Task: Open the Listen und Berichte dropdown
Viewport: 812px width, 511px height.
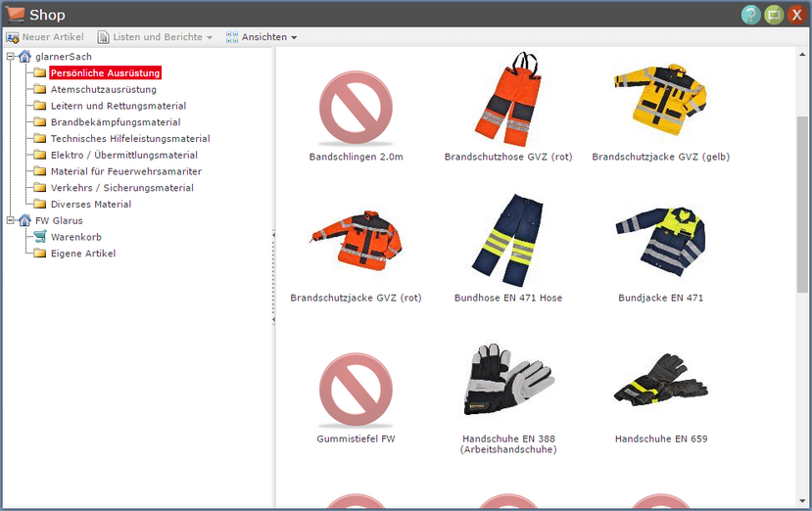Action: point(155,37)
